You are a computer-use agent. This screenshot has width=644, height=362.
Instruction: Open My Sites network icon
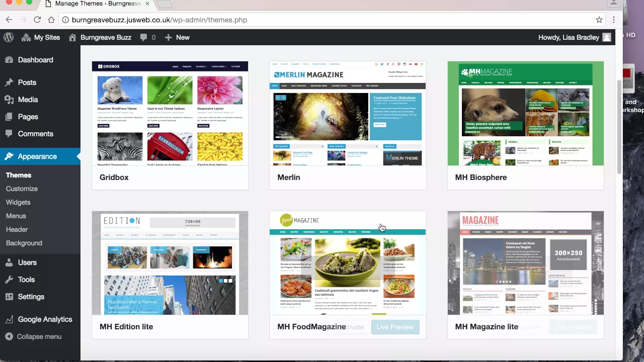pyautogui.click(x=26, y=37)
